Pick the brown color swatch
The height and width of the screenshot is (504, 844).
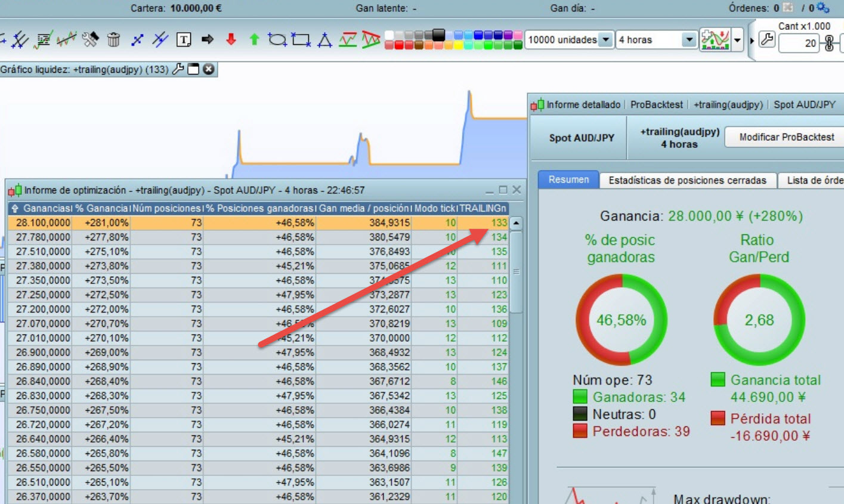point(418,45)
